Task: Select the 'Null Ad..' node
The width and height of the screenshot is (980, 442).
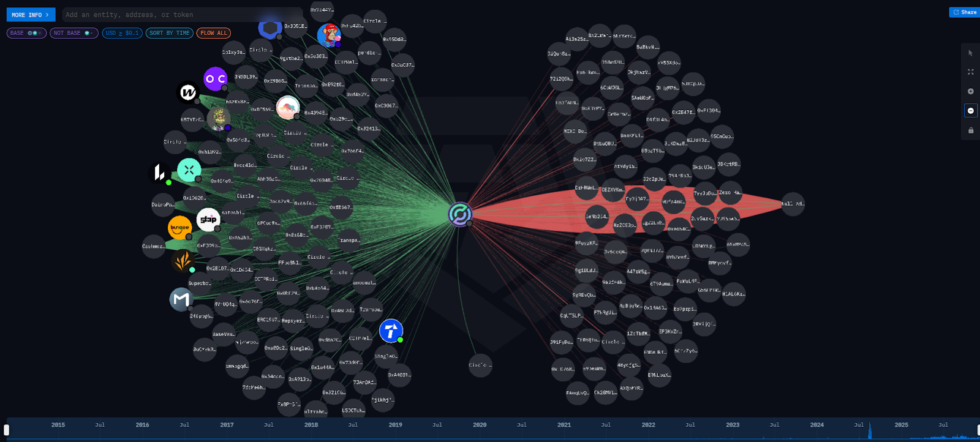Action: (x=793, y=204)
